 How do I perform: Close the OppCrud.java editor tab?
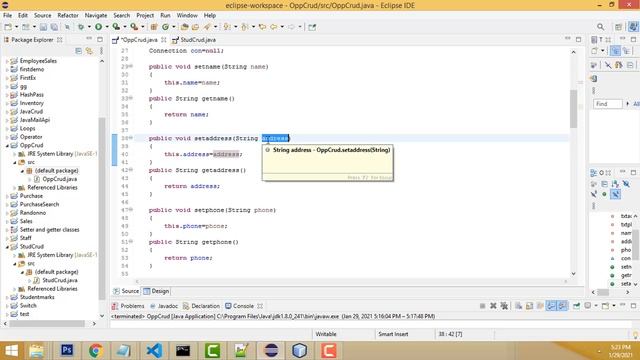[164, 40]
